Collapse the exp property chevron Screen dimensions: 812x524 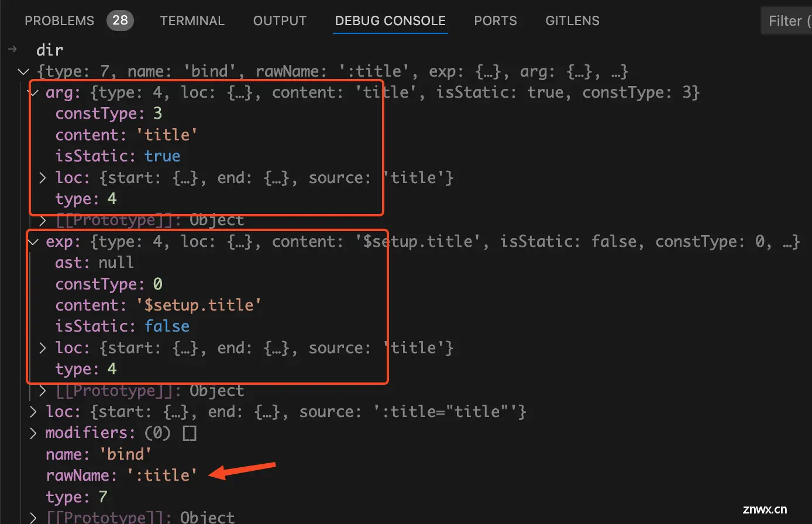point(35,242)
